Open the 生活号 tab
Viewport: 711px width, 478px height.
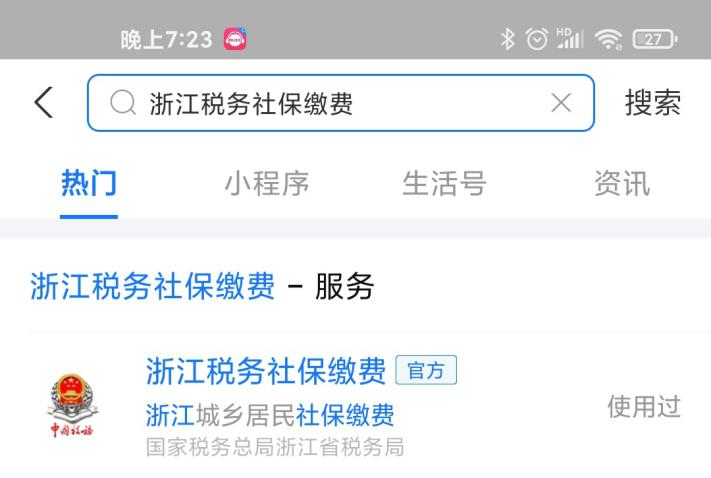[444, 183]
